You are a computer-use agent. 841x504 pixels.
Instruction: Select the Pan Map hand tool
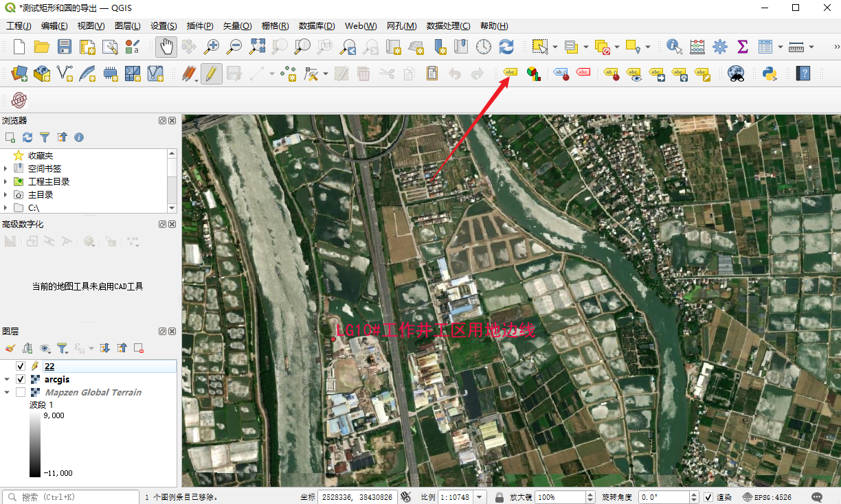(166, 47)
